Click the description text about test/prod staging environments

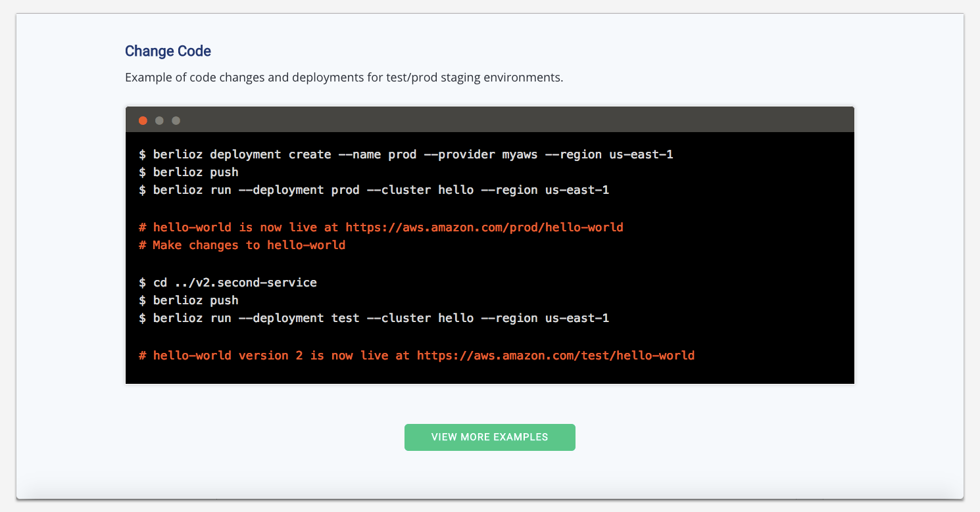click(x=344, y=78)
